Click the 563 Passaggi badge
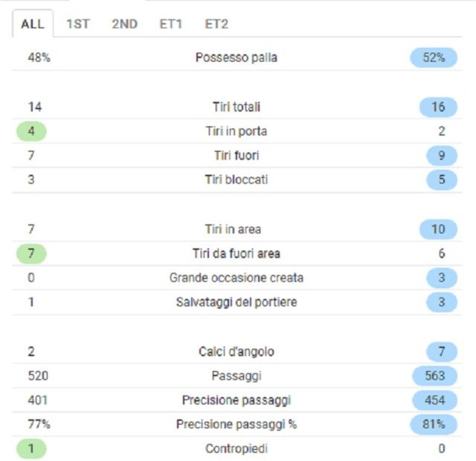The image size is (476, 461). click(434, 376)
